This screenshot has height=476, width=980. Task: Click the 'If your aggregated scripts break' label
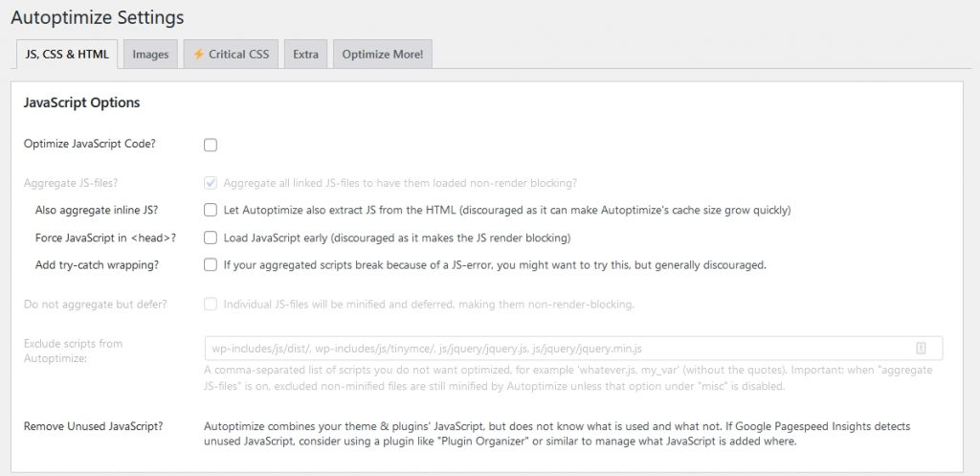tap(494, 265)
